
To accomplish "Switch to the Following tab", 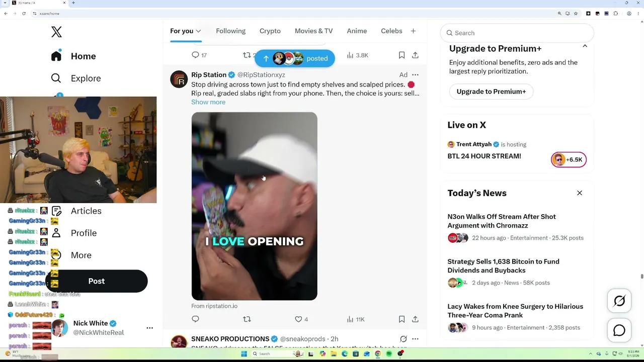I will pyautogui.click(x=230, y=31).
